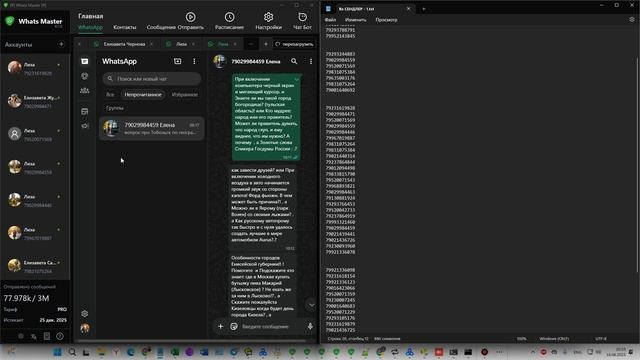Click tab strip left arrow

(x=80, y=44)
